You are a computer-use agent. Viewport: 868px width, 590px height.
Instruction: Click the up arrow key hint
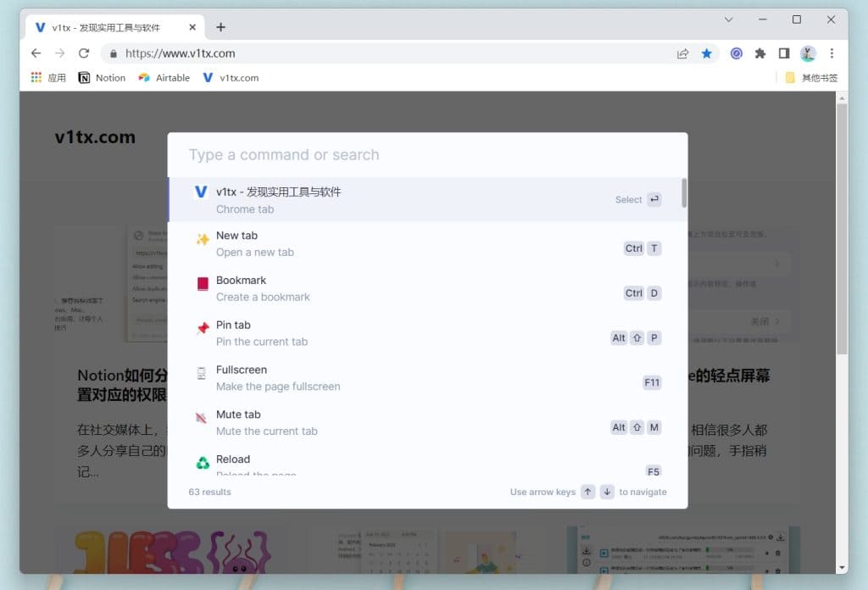pos(588,492)
